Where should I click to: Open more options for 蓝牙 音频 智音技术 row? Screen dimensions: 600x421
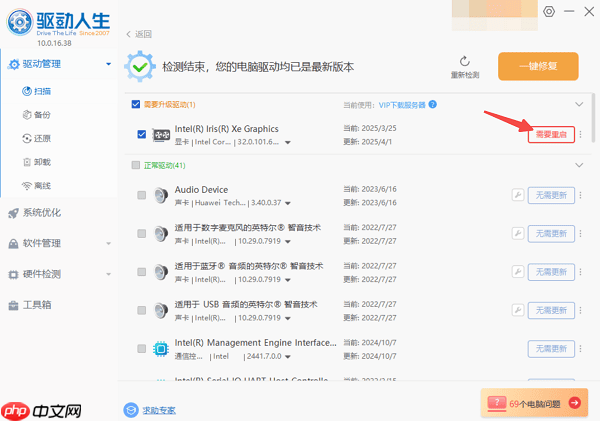tap(580, 272)
